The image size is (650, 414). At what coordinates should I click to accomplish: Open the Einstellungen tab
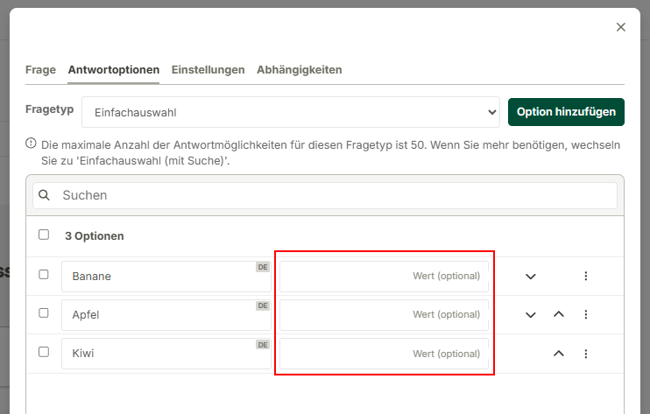click(208, 70)
